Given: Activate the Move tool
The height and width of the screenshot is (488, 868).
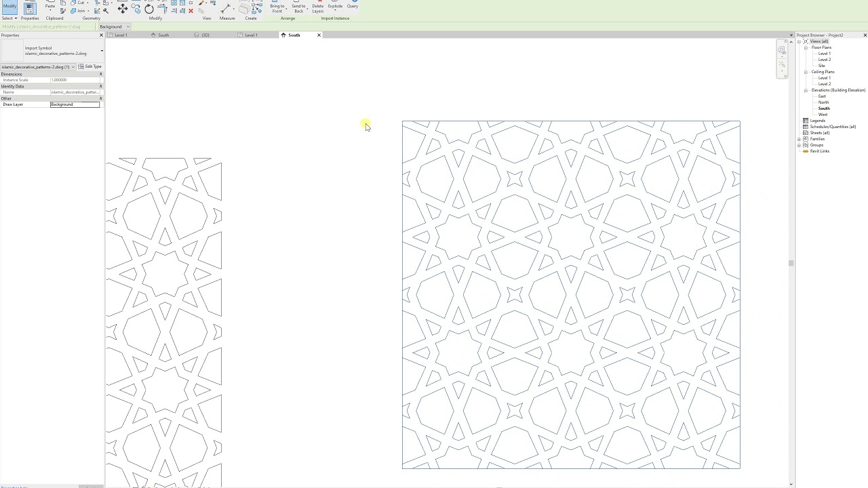Looking at the screenshot, I should (x=122, y=9).
